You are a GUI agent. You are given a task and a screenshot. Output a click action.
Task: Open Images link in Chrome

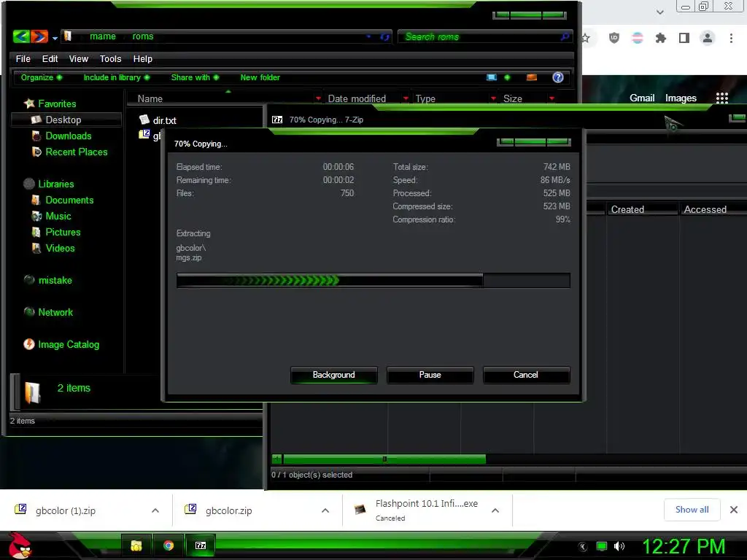(x=681, y=98)
